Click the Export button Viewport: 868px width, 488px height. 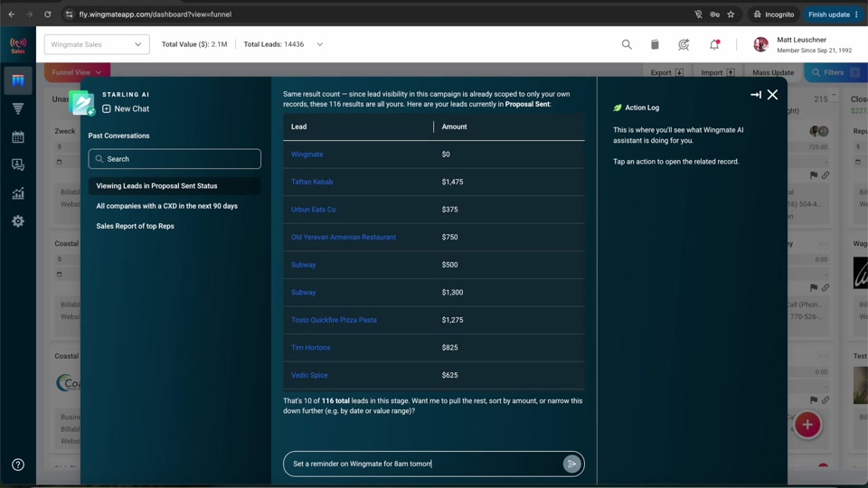(666, 72)
